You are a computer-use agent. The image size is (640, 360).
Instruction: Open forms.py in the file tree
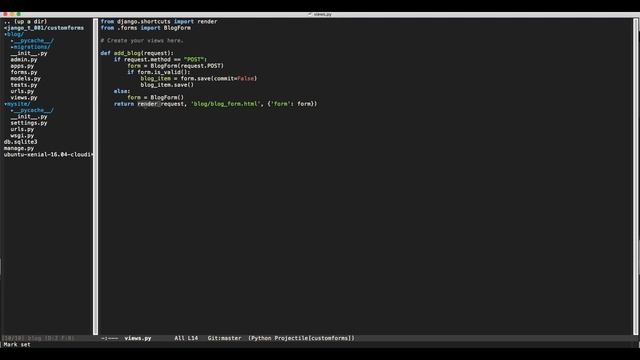[x=24, y=72]
